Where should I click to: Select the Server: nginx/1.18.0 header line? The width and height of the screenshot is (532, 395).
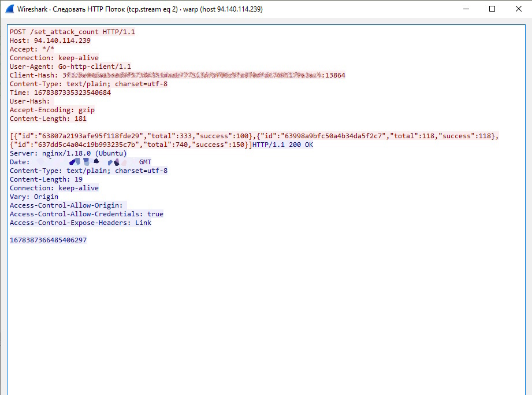tap(68, 153)
